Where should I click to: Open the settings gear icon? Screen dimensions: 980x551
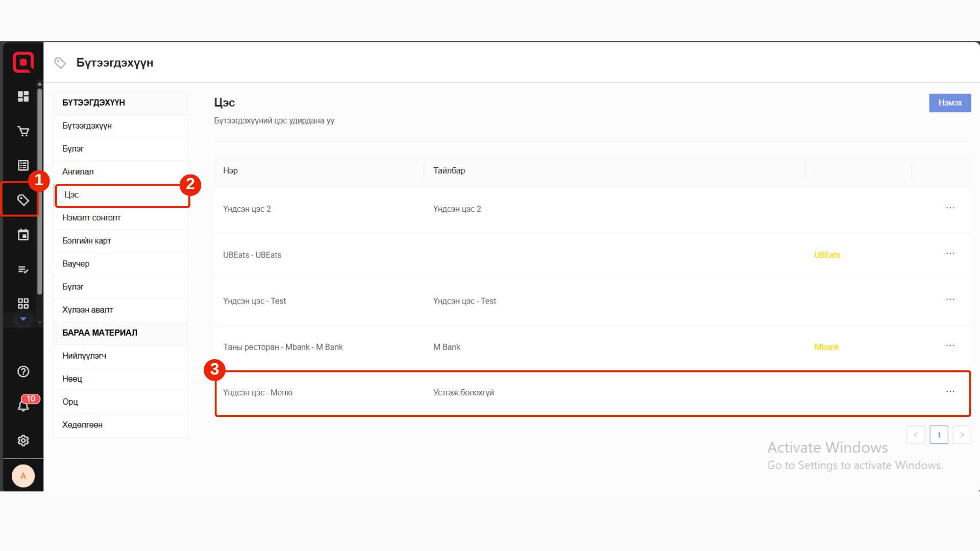[23, 440]
